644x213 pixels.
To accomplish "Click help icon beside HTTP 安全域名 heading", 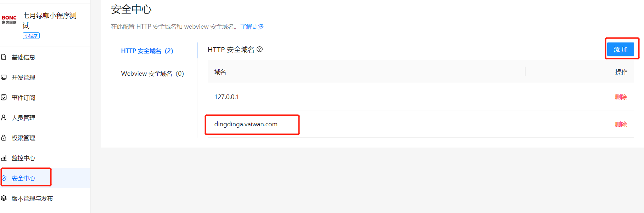I will [260, 49].
